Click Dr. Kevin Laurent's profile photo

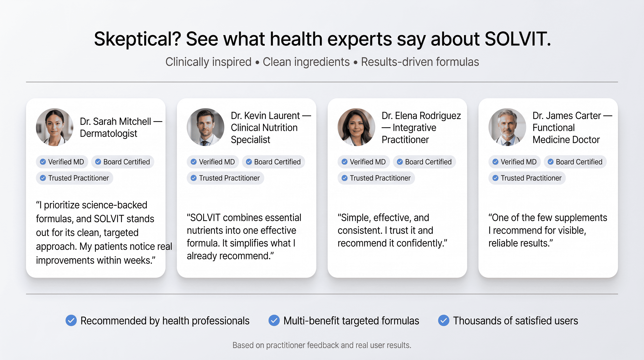pyautogui.click(x=205, y=127)
